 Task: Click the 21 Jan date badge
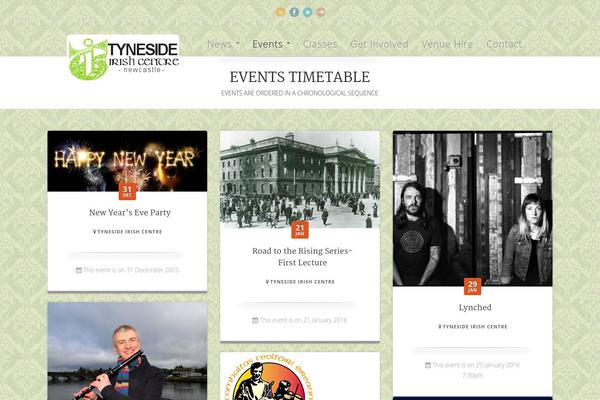pyautogui.click(x=300, y=230)
